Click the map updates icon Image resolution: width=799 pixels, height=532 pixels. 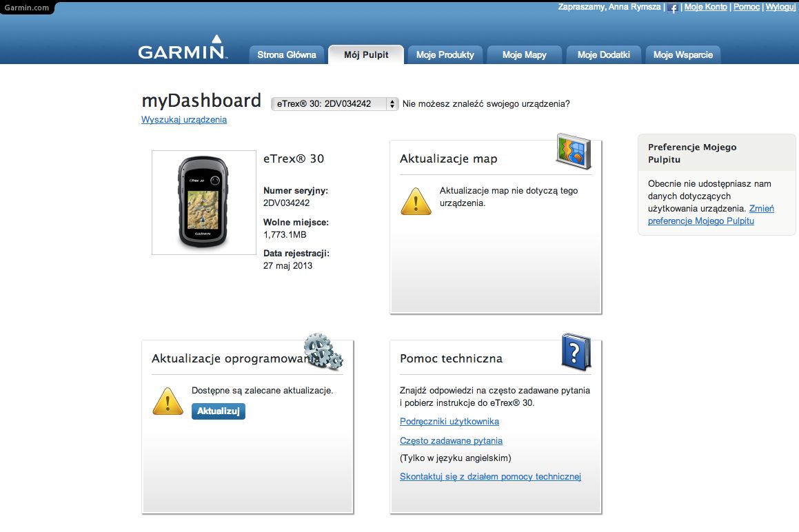click(x=574, y=151)
